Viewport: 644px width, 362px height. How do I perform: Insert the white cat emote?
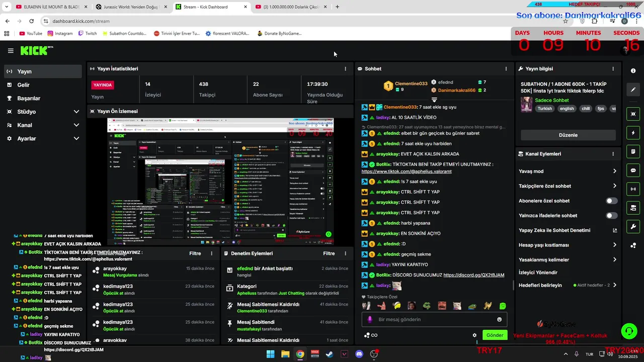click(457, 306)
